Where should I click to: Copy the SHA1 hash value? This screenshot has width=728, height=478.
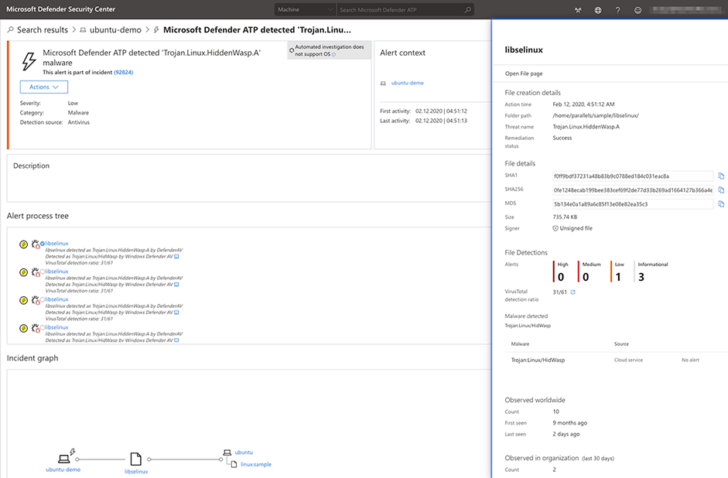coord(721,176)
